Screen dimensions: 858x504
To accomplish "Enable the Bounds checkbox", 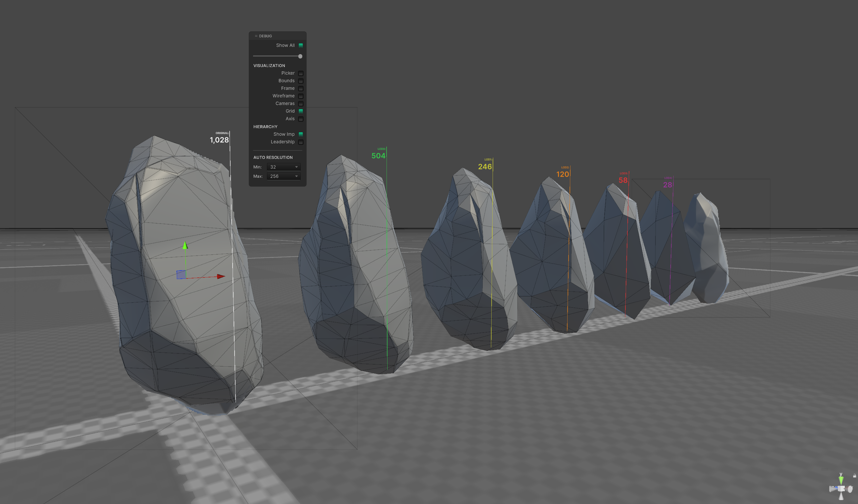I will pos(301,81).
